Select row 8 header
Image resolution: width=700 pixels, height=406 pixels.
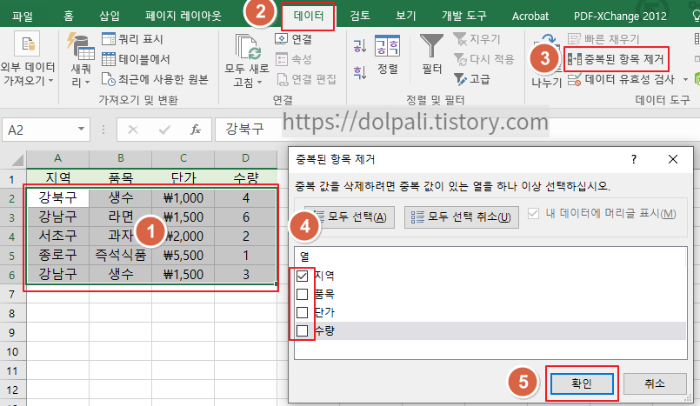12,313
